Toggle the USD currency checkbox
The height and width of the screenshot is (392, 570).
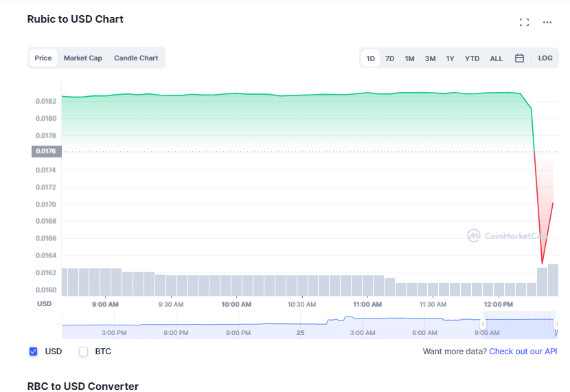pos(33,351)
